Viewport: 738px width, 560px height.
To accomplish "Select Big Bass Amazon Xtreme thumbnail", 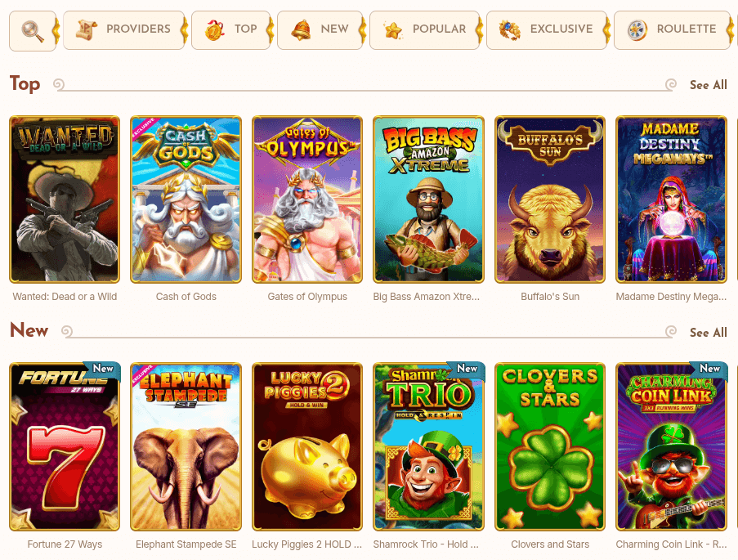I will click(x=428, y=199).
